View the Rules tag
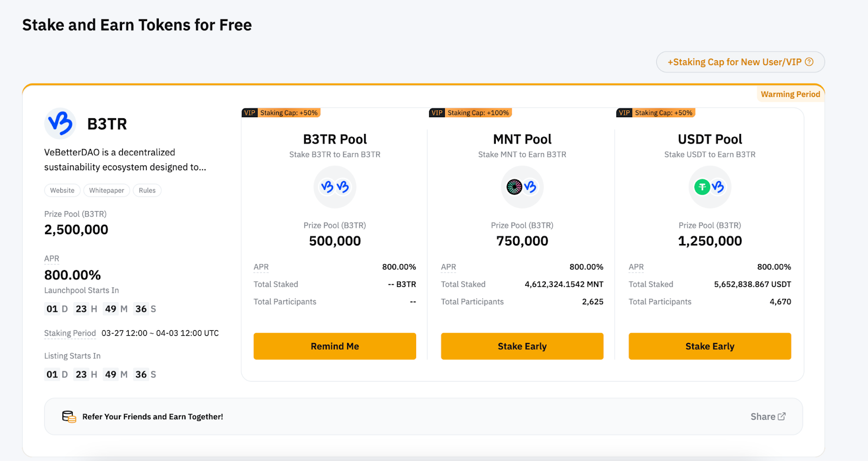The width and height of the screenshot is (868, 461). [147, 190]
